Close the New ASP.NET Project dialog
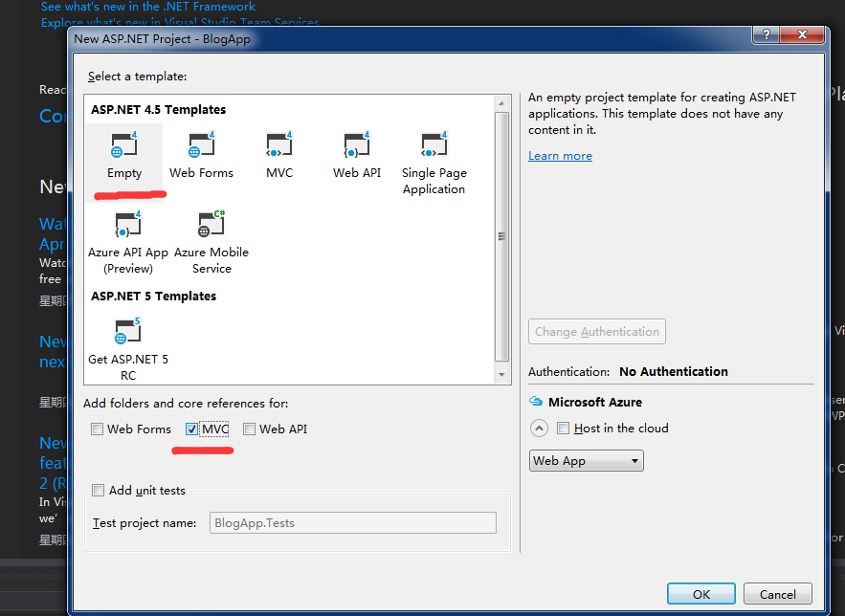845x616 pixels. pos(803,34)
